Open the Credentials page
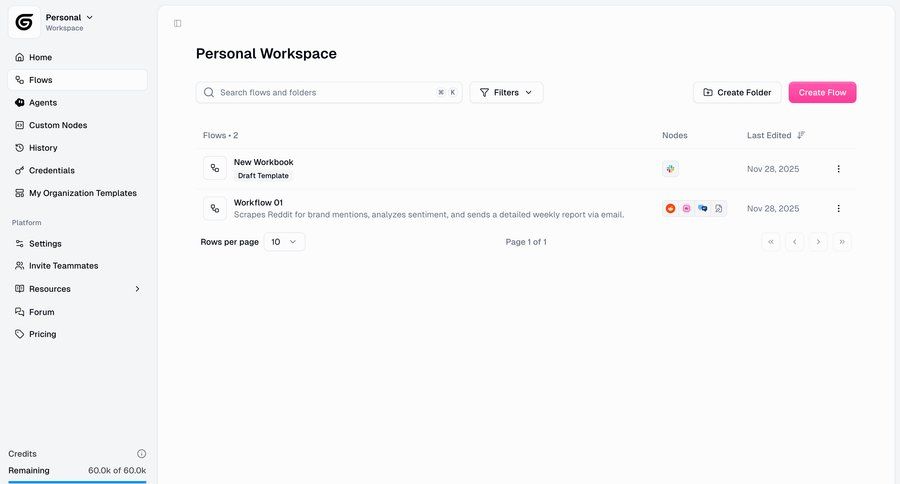Screen dimensions: 900x484 (x=77, y=171)
